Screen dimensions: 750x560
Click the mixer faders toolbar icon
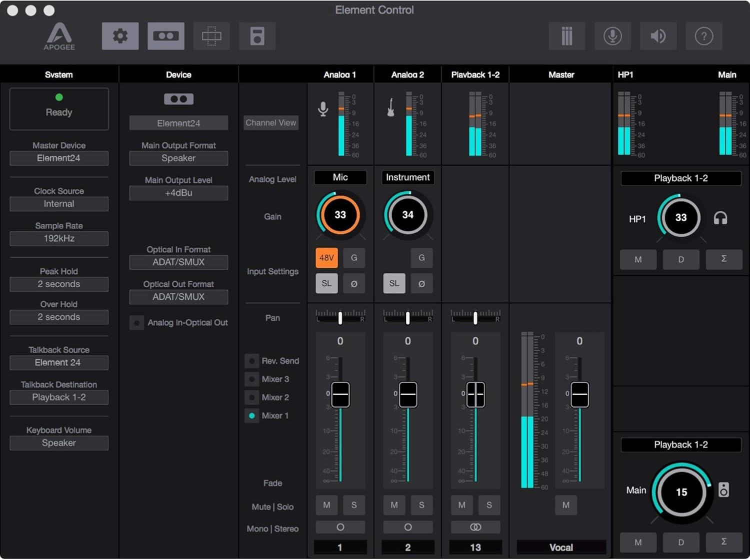[x=566, y=36]
